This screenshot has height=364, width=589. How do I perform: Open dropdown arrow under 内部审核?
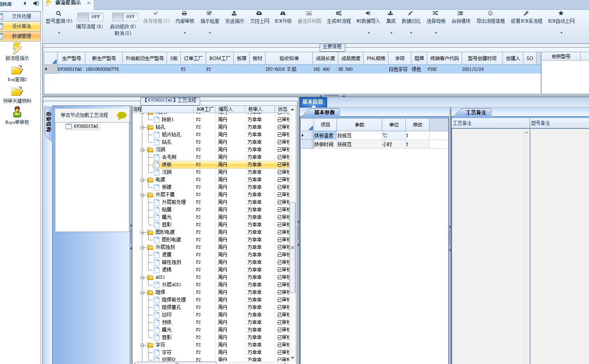click(185, 33)
